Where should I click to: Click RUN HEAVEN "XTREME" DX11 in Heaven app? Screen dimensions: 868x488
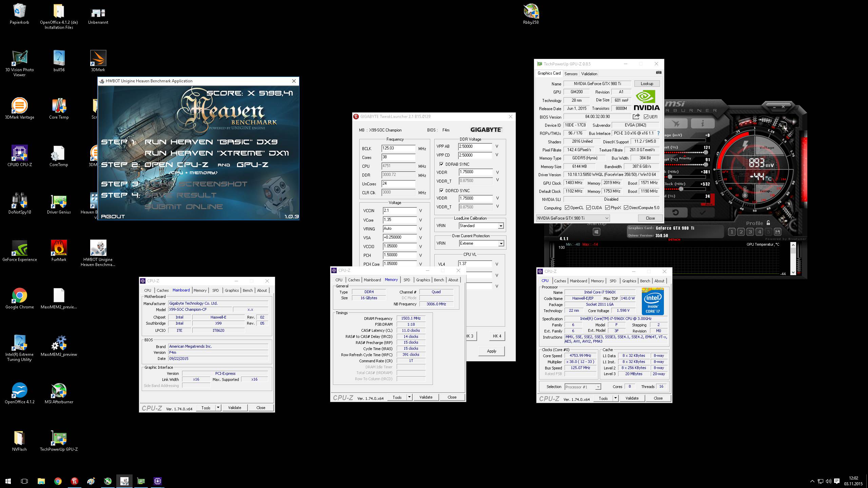point(217,153)
